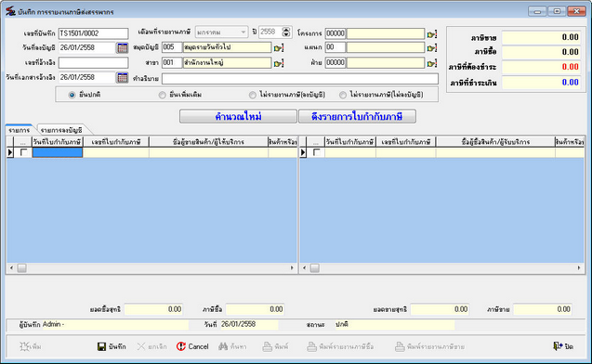Click the X void document button

click(x=151, y=346)
